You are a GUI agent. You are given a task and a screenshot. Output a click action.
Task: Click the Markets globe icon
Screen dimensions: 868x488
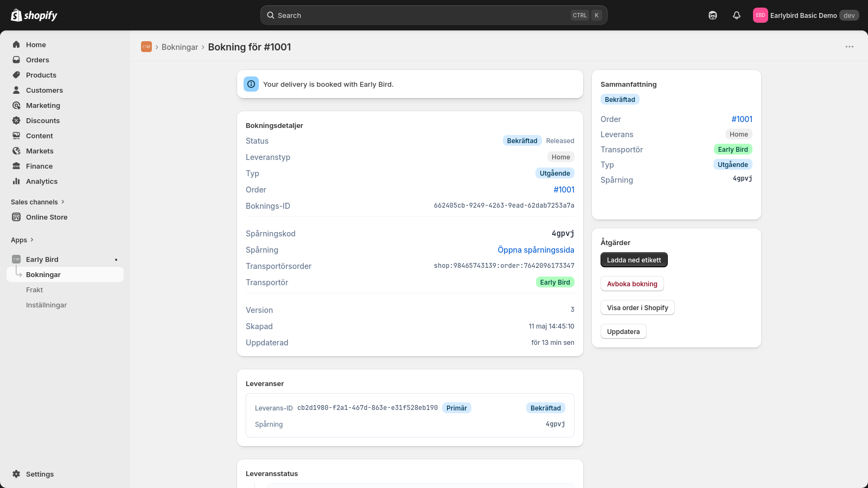[16, 151]
